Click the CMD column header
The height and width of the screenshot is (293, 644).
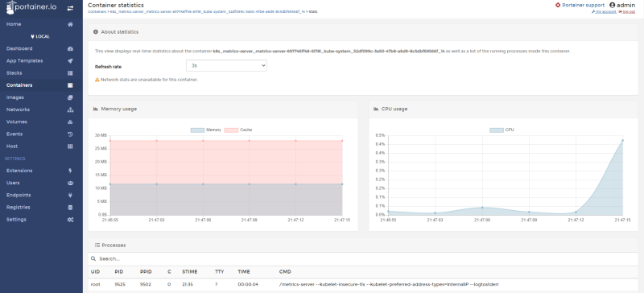point(285,271)
